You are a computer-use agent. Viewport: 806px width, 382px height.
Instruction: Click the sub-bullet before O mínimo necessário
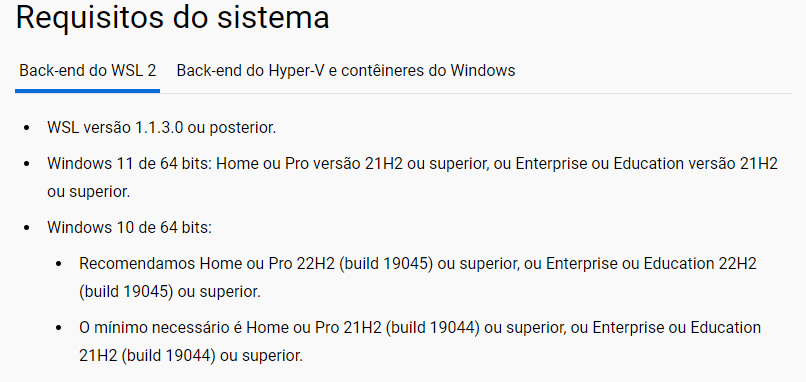[59, 328]
